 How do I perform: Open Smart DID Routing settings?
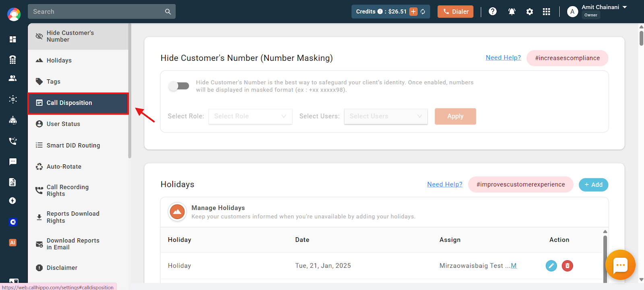tap(78, 145)
